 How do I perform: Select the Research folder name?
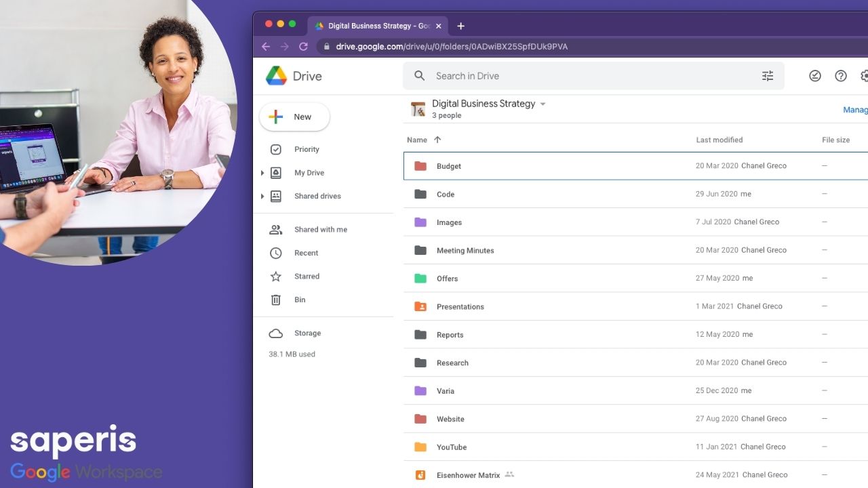click(x=452, y=363)
